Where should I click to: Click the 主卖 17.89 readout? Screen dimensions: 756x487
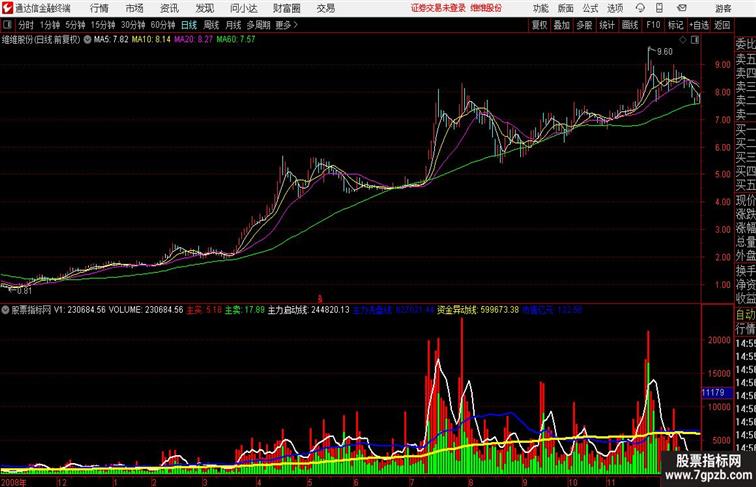point(244,310)
